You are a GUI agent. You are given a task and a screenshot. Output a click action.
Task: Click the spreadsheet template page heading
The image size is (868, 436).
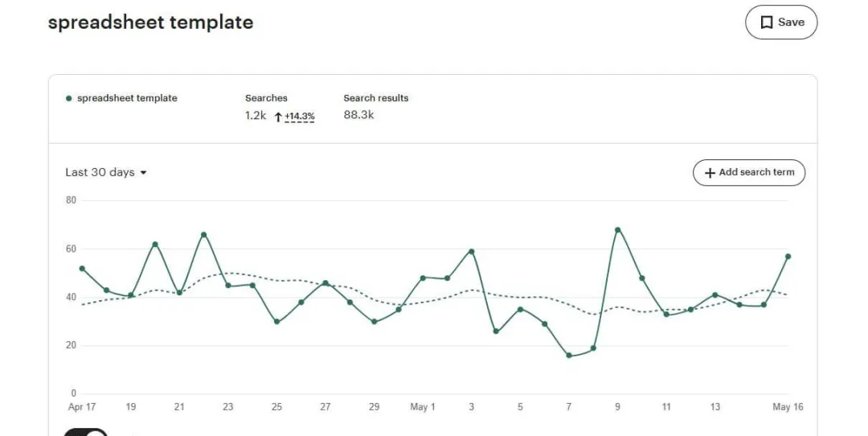pyautogui.click(x=150, y=23)
